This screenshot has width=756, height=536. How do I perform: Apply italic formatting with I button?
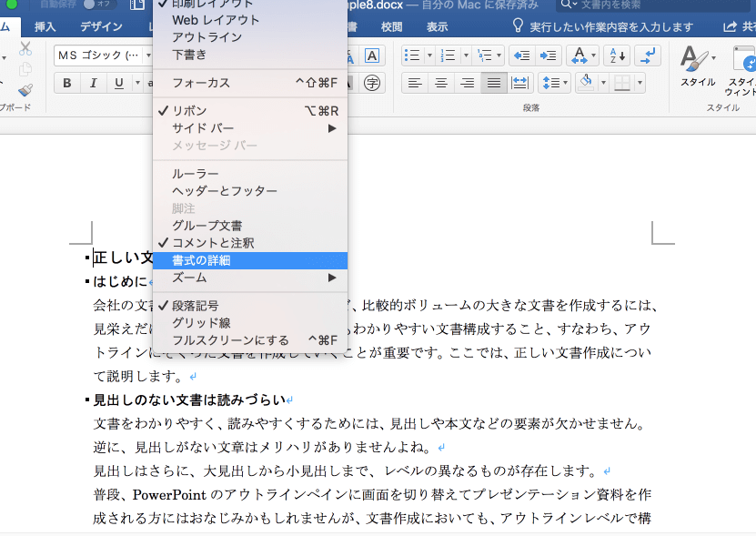point(93,83)
